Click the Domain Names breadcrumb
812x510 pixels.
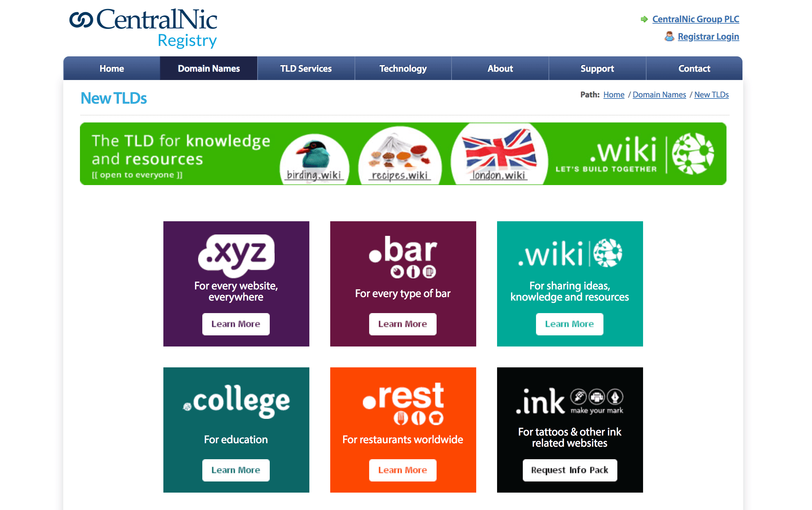pyautogui.click(x=659, y=95)
